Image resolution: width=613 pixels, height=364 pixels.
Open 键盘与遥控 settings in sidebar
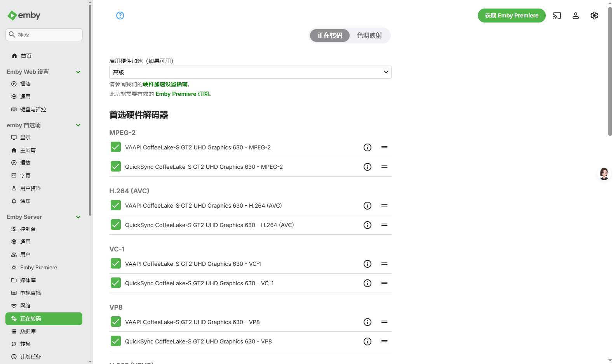[x=44, y=109]
